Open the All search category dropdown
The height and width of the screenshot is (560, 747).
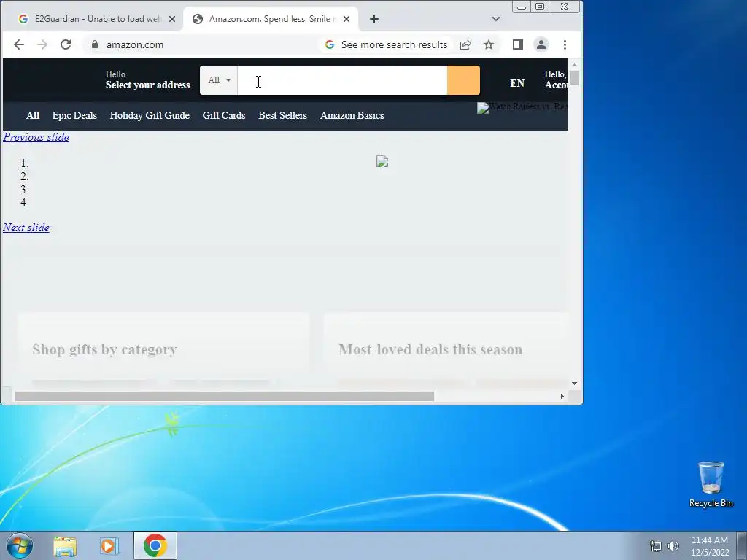tap(219, 80)
